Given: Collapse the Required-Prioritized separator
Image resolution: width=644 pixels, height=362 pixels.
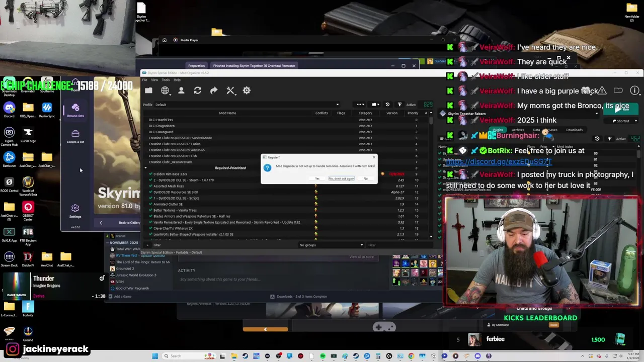Looking at the screenshot, I should (145, 168).
